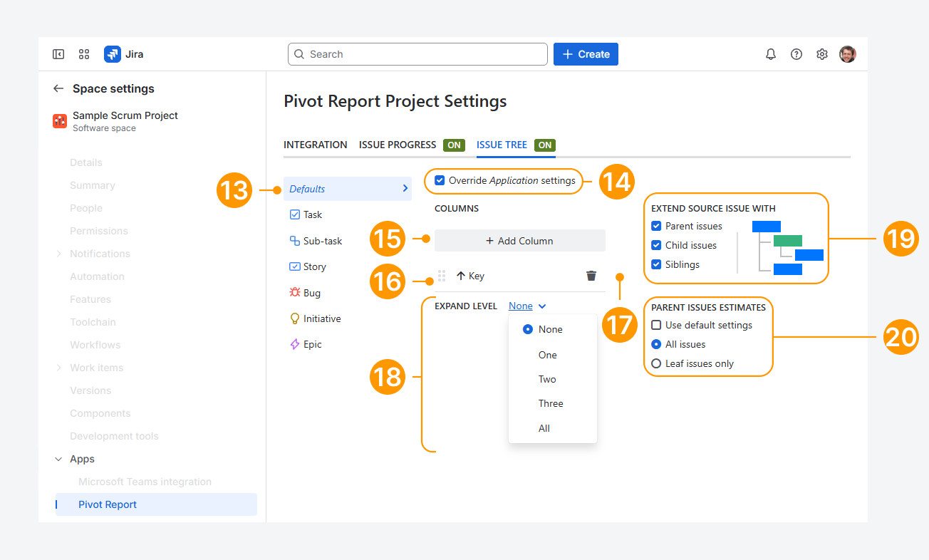
Task: Collapse the sidebar panel icon
Action: tap(58, 54)
